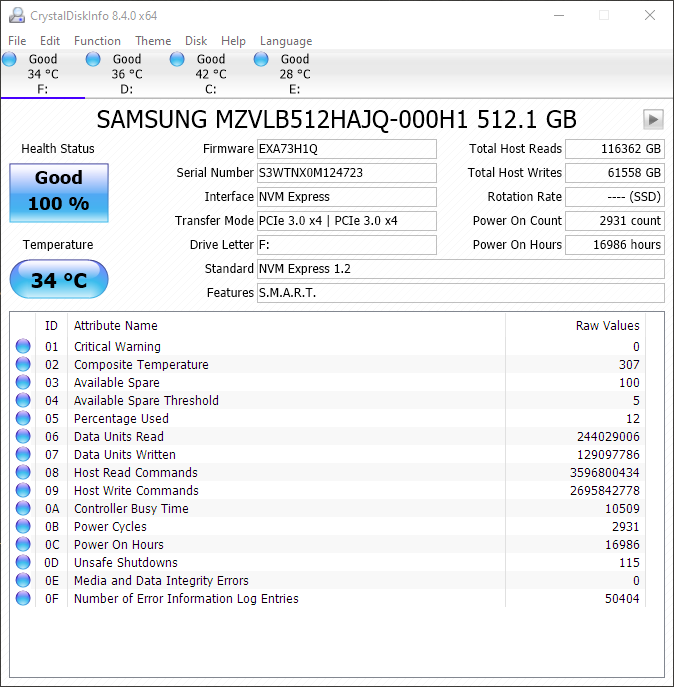Click status orb for Critical Warning row

coord(23,346)
